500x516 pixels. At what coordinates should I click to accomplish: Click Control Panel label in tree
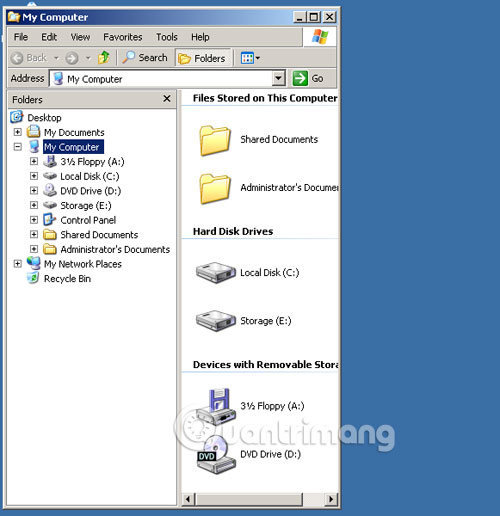[x=88, y=220]
